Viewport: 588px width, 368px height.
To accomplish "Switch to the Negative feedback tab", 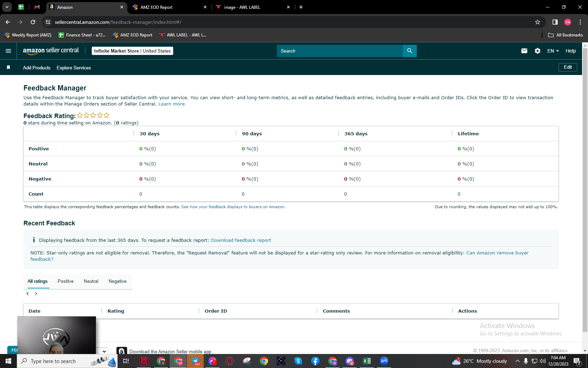I will coord(118,281).
